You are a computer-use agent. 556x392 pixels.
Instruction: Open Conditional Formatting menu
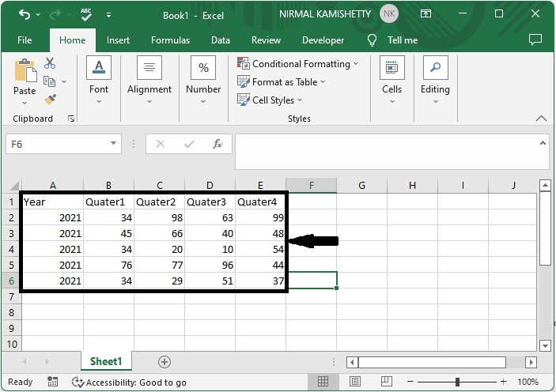pyautogui.click(x=297, y=64)
